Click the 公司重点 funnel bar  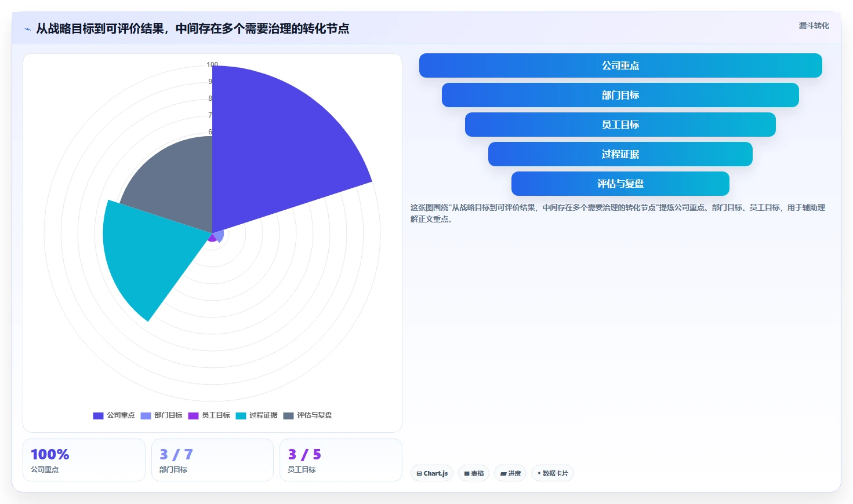[620, 65]
